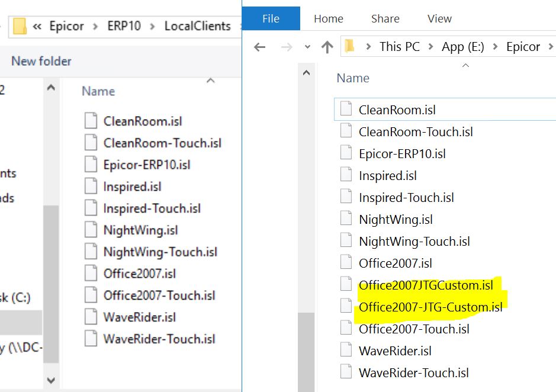Select Inspired.isl in right window

[388, 176]
